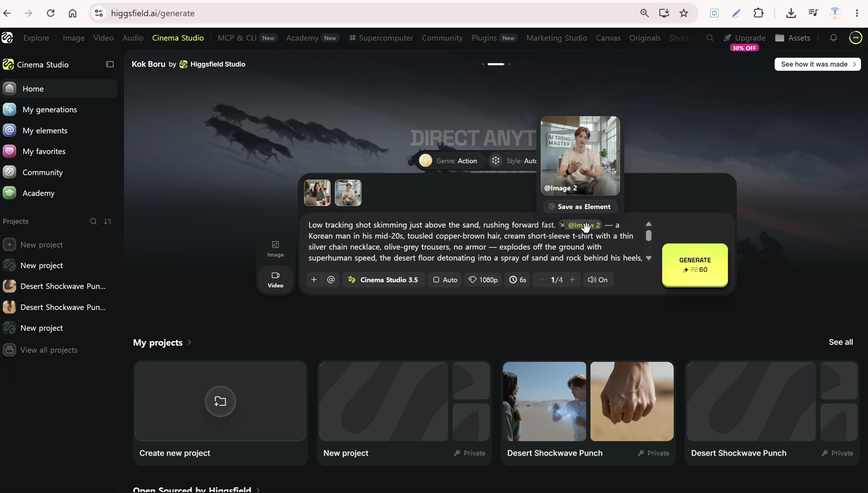Click the pen extension icon in the toolbar

tap(736, 13)
